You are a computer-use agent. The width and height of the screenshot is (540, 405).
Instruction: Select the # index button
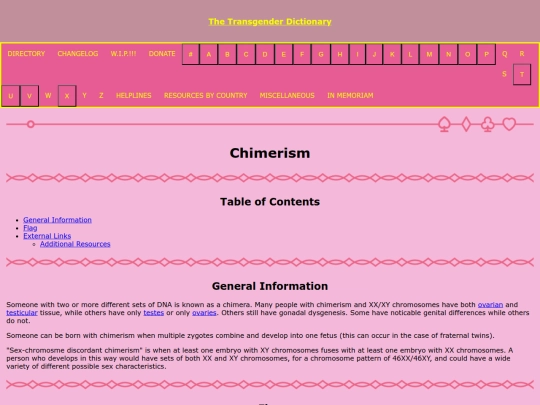(x=190, y=54)
